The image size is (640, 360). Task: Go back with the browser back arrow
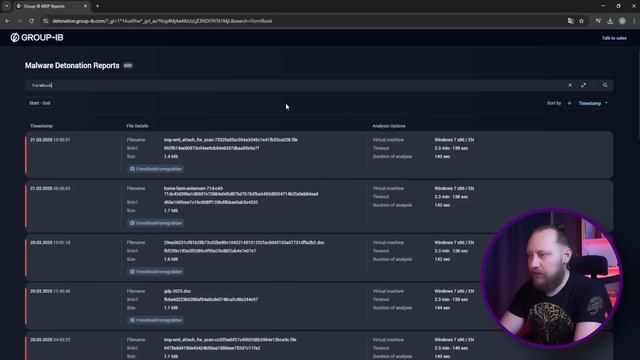(7, 21)
